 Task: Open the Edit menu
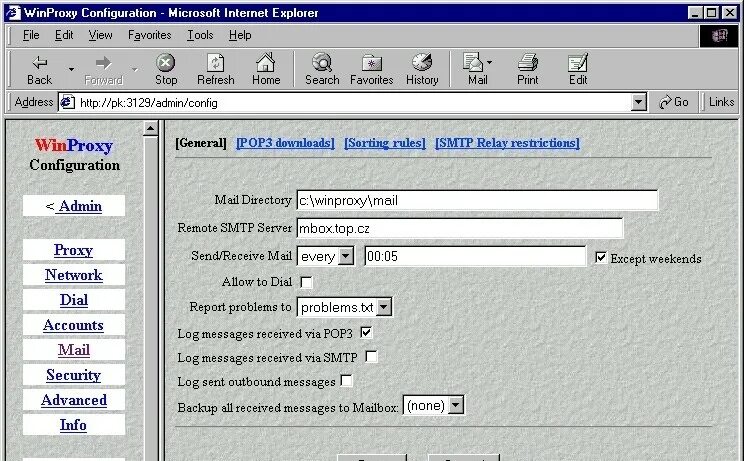pos(64,35)
